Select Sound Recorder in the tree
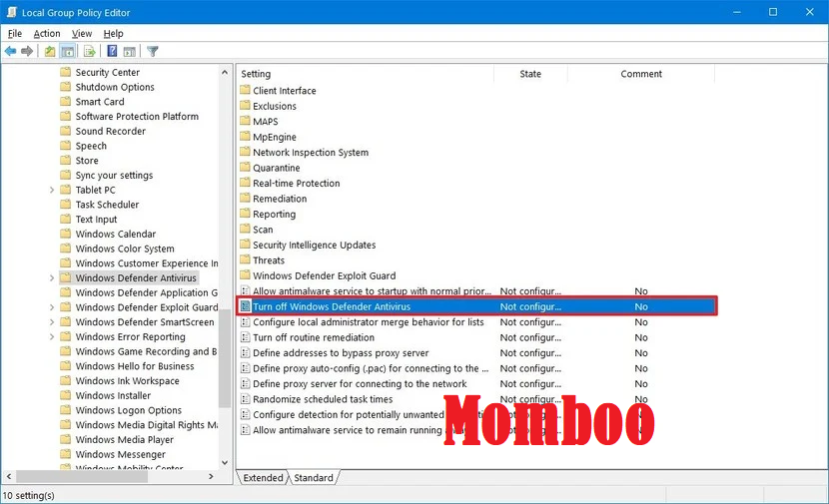The height and width of the screenshot is (504, 829). [110, 131]
